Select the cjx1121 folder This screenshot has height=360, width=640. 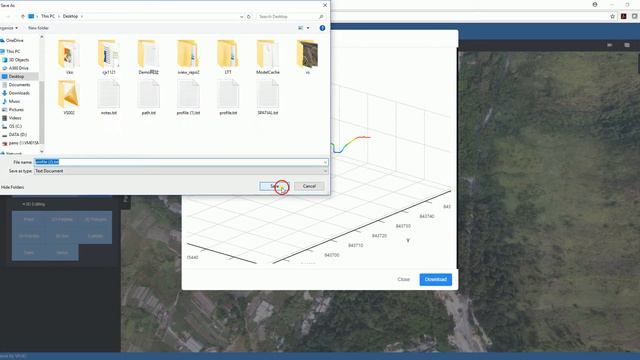[x=109, y=57]
